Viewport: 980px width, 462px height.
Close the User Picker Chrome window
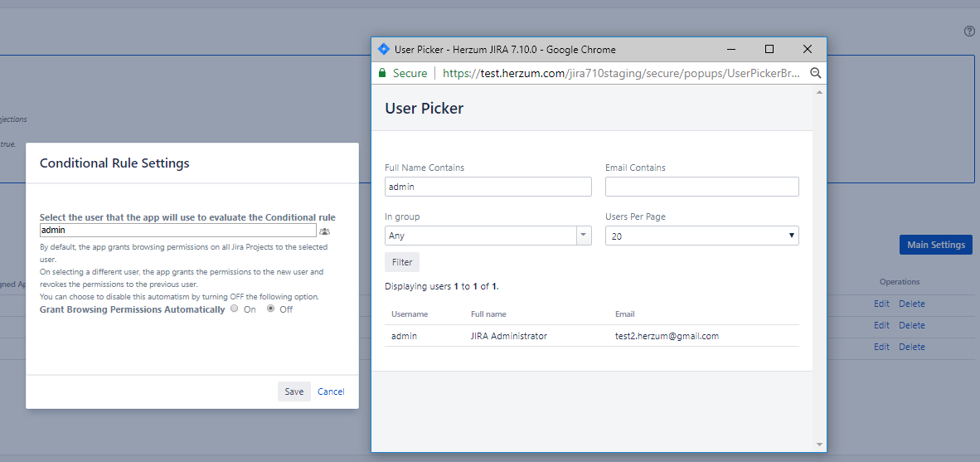(x=807, y=50)
